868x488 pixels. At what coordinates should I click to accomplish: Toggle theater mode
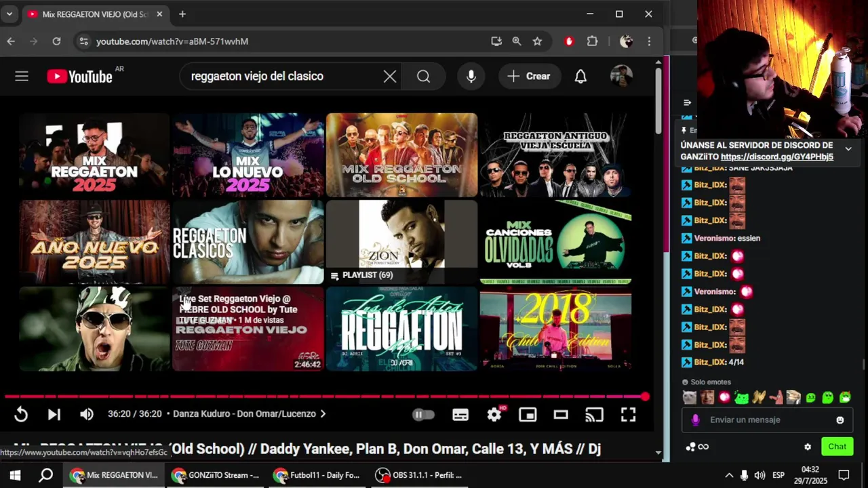[561, 415]
